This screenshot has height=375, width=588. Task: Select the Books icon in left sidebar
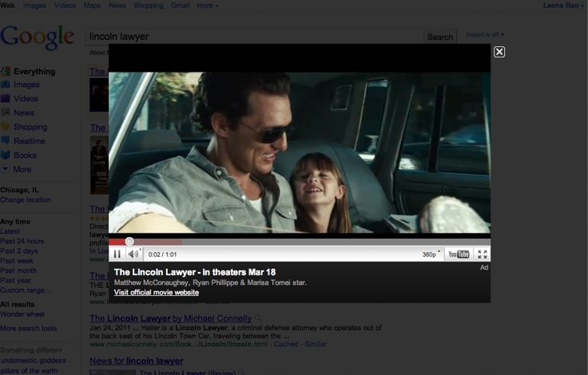tap(6, 156)
